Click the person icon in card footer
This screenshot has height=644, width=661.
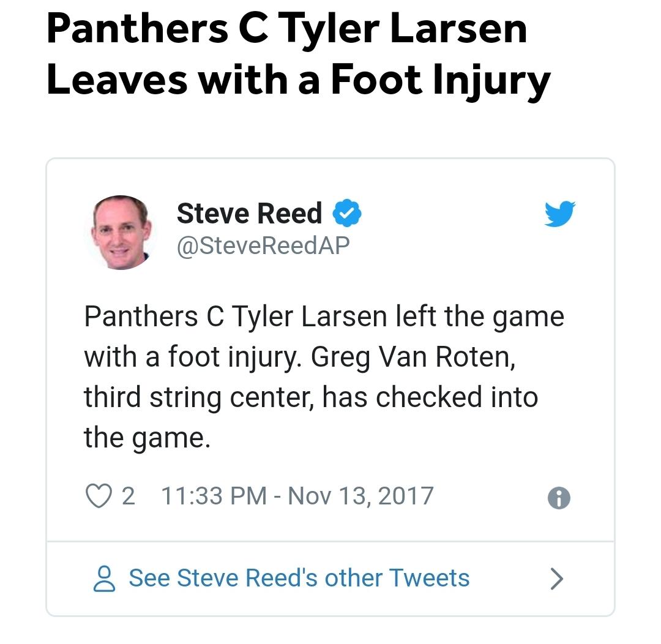coord(105,578)
